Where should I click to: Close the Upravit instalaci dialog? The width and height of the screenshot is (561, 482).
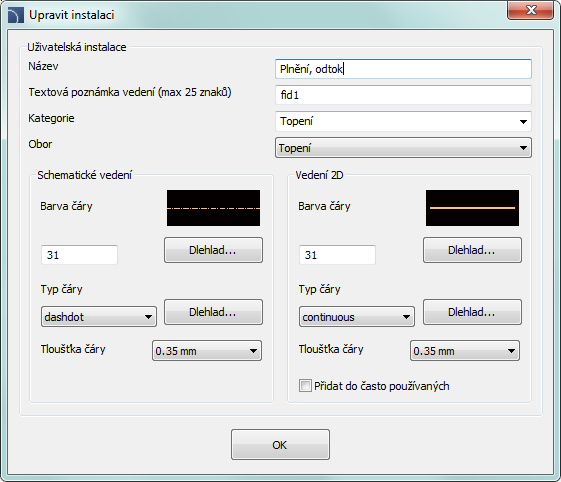pos(531,10)
